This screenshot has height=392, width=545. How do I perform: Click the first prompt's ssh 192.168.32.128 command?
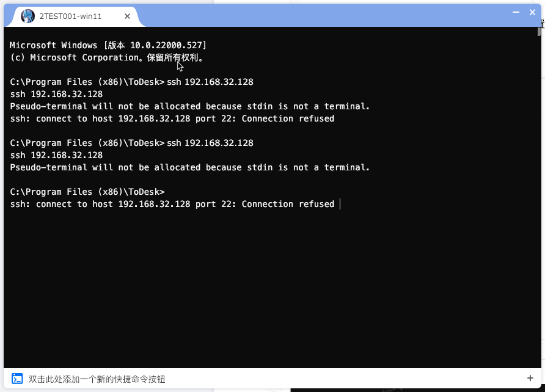pyautogui.click(x=210, y=82)
